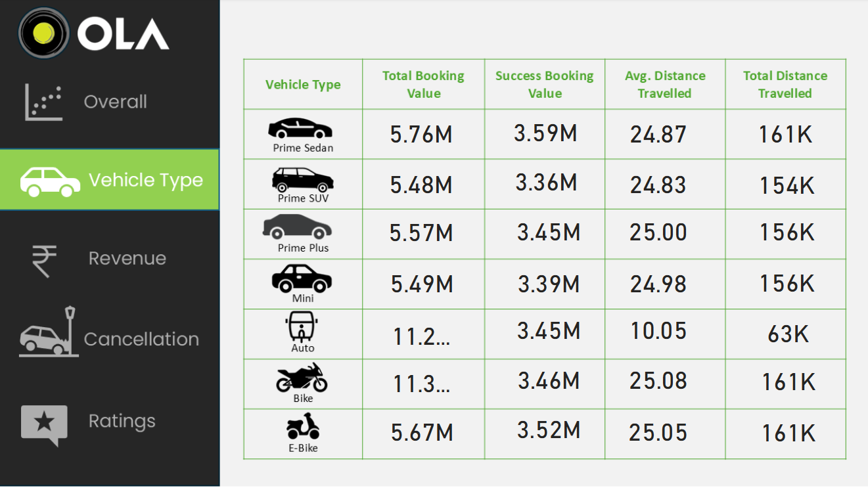Select the 3.52M success booking value
This screenshot has width=868, height=488.
549,430
